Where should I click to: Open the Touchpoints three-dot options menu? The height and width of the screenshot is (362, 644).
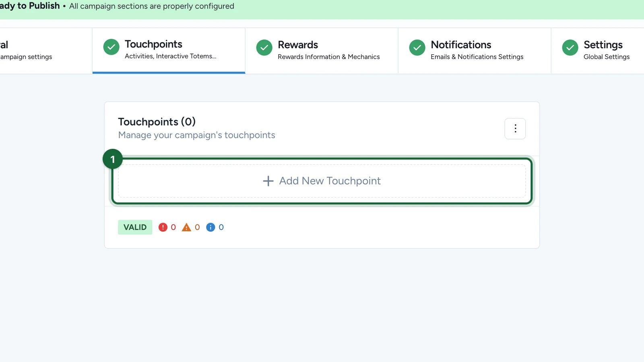(515, 129)
